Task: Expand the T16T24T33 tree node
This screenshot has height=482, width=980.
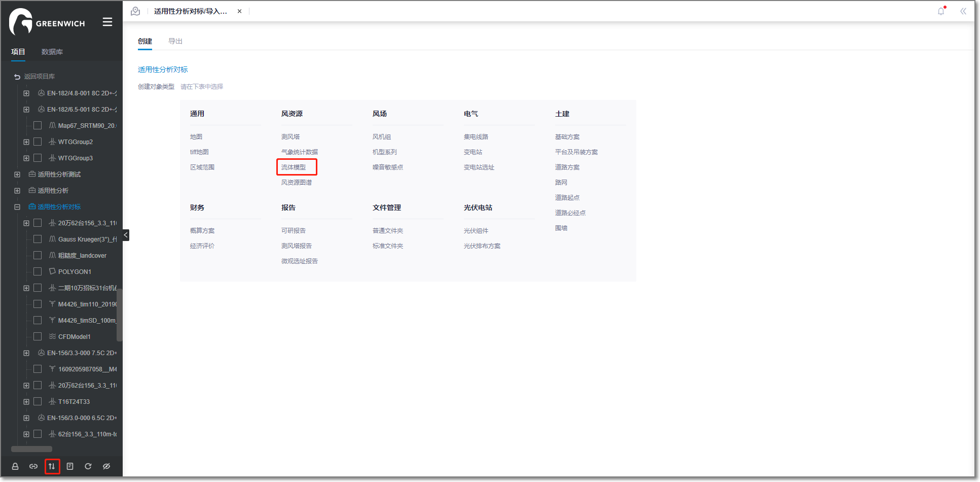Action: (x=26, y=402)
